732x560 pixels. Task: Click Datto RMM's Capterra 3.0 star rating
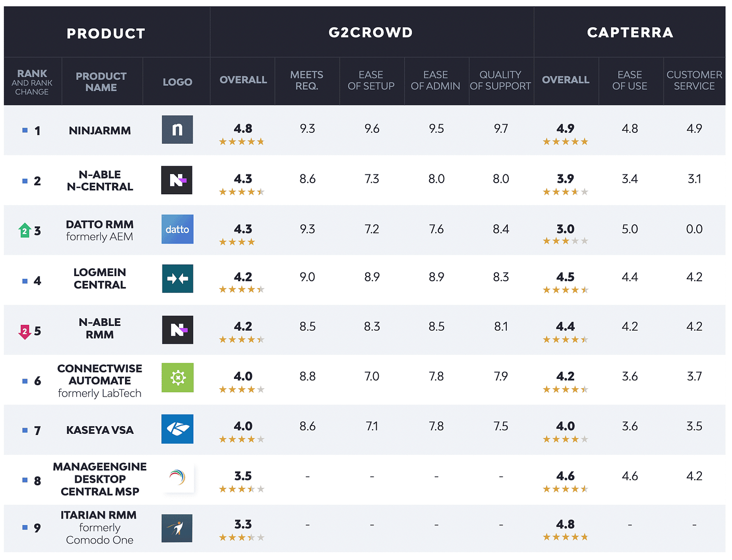tap(565, 241)
